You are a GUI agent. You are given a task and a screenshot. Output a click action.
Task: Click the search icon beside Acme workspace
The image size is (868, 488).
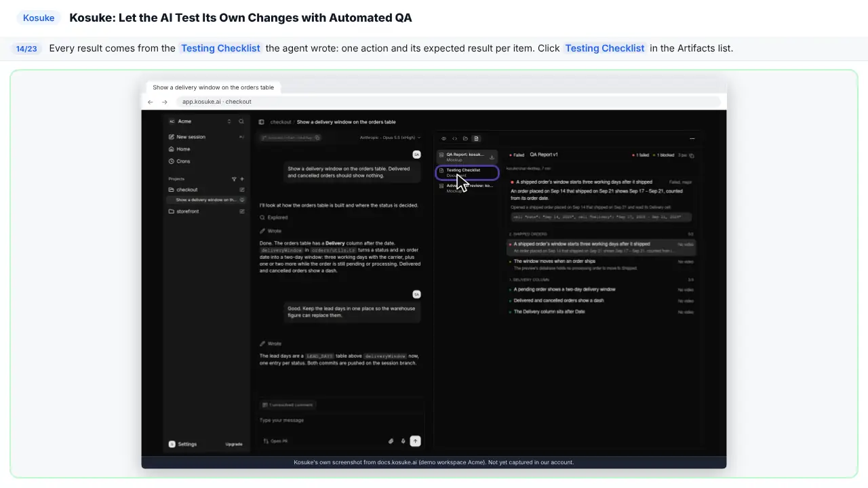pyautogui.click(x=241, y=121)
